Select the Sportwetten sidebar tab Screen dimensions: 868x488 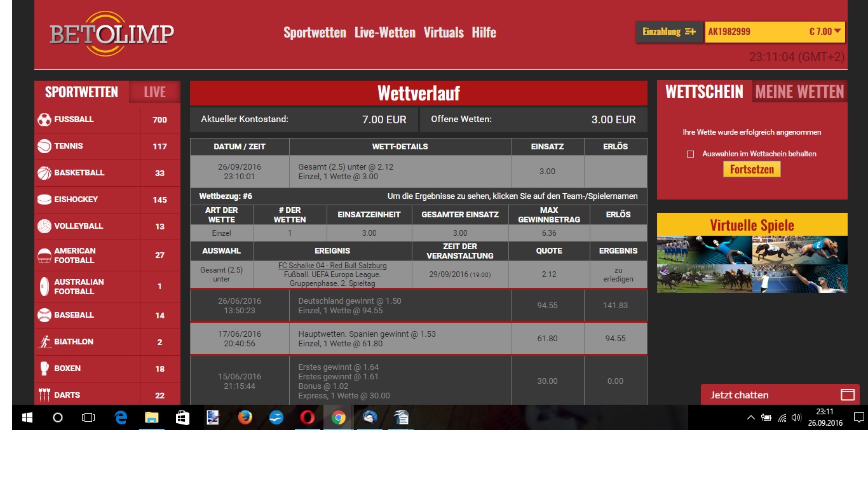(81, 92)
